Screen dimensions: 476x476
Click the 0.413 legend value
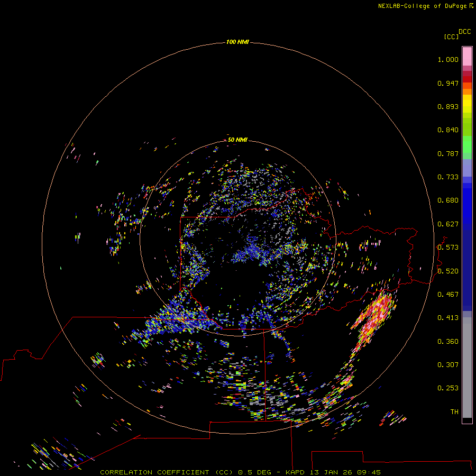pyautogui.click(x=448, y=318)
